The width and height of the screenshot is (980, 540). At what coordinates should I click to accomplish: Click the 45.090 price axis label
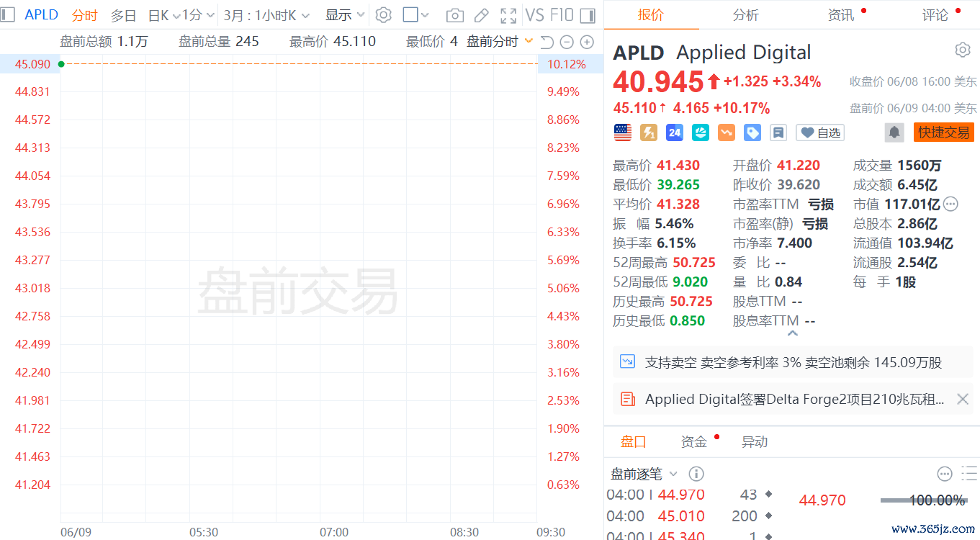click(32, 64)
